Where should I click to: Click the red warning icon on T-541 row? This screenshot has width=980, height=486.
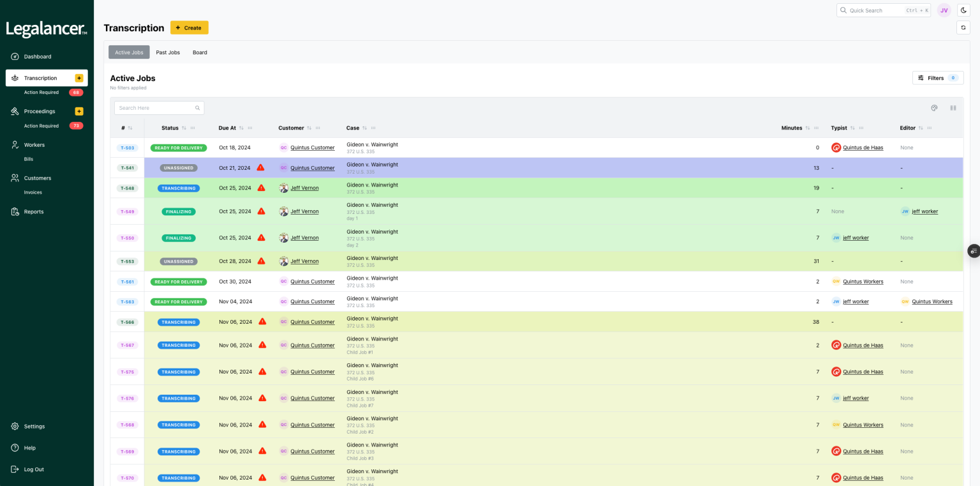click(x=260, y=168)
